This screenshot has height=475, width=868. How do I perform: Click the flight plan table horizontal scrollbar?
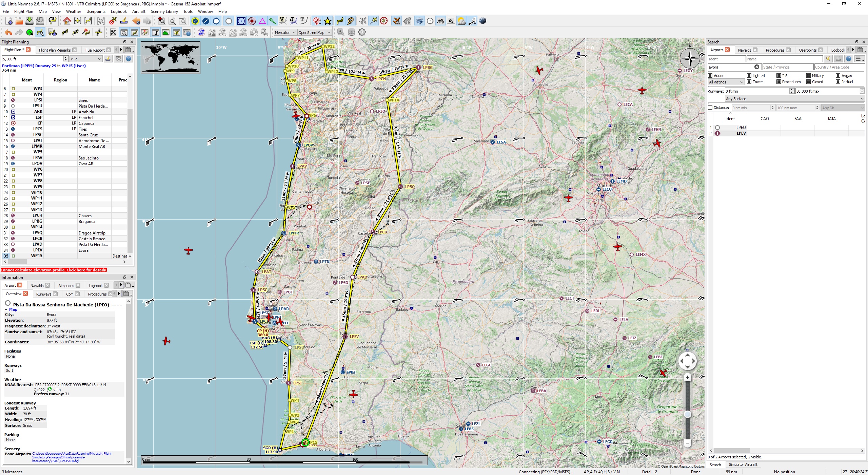tap(64, 262)
